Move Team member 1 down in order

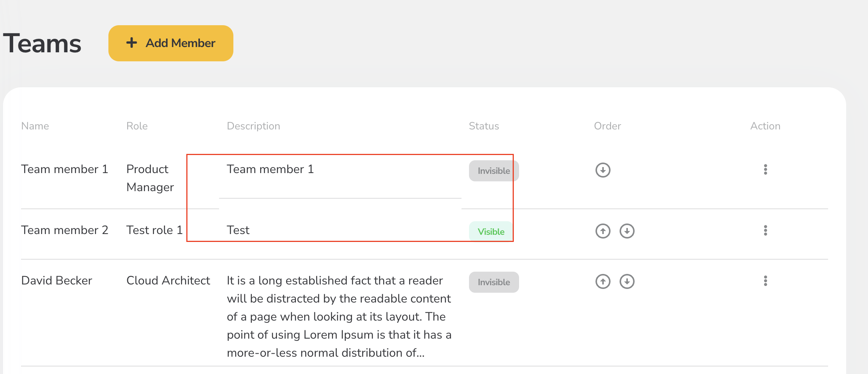point(603,170)
